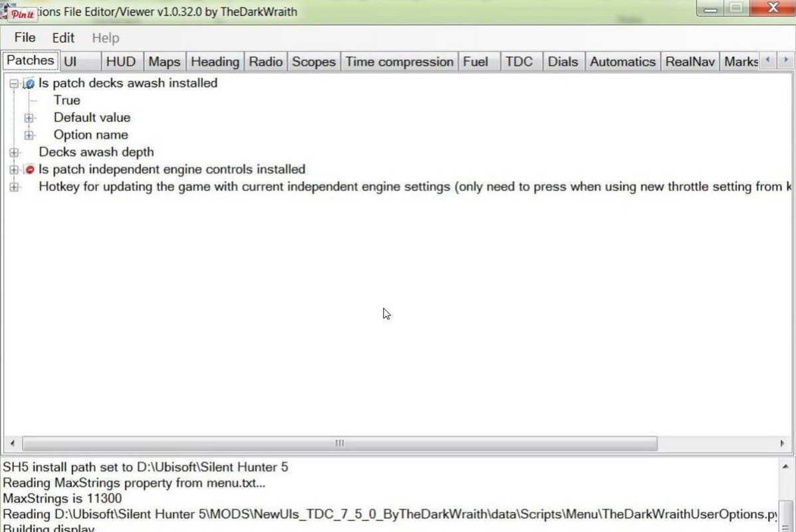Switch to the RealNav tab
The height and width of the screenshot is (532, 796).
[690, 62]
